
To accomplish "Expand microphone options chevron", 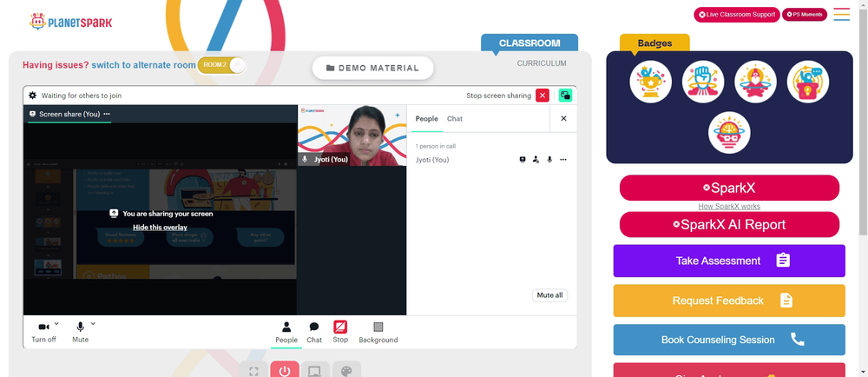I will pos(93,323).
